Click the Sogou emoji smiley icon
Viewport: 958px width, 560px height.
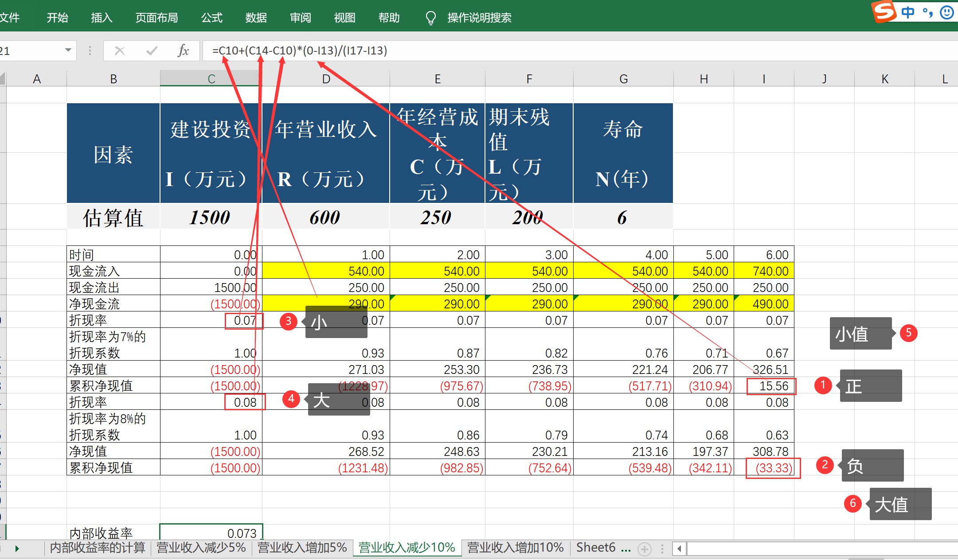[x=946, y=12]
